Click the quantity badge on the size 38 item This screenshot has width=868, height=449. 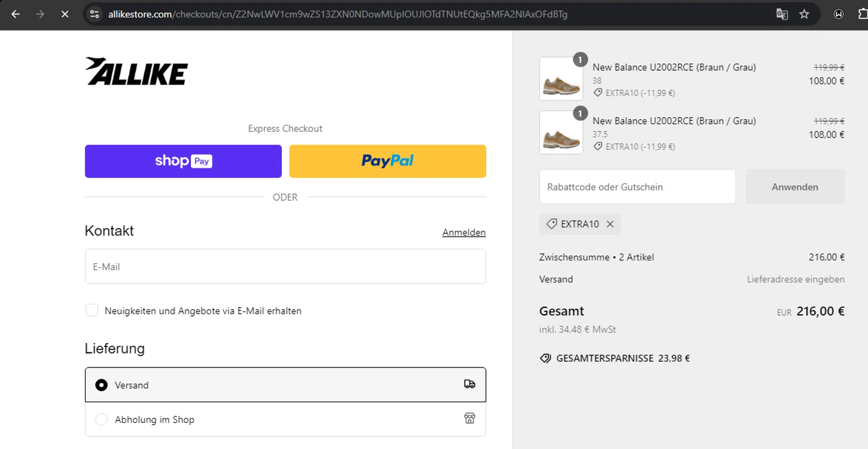pyautogui.click(x=580, y=60)
